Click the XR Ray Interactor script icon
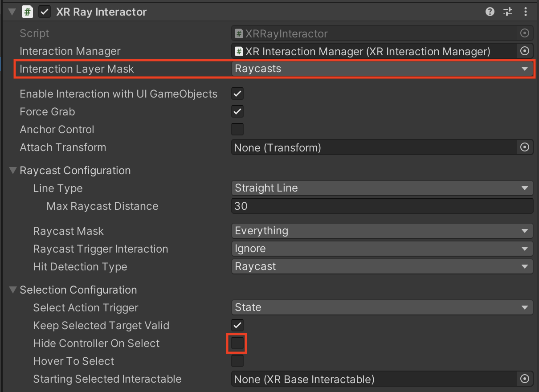Image resolution: width=539 pixels, height=392 pixels. click(x=28, y=12)
